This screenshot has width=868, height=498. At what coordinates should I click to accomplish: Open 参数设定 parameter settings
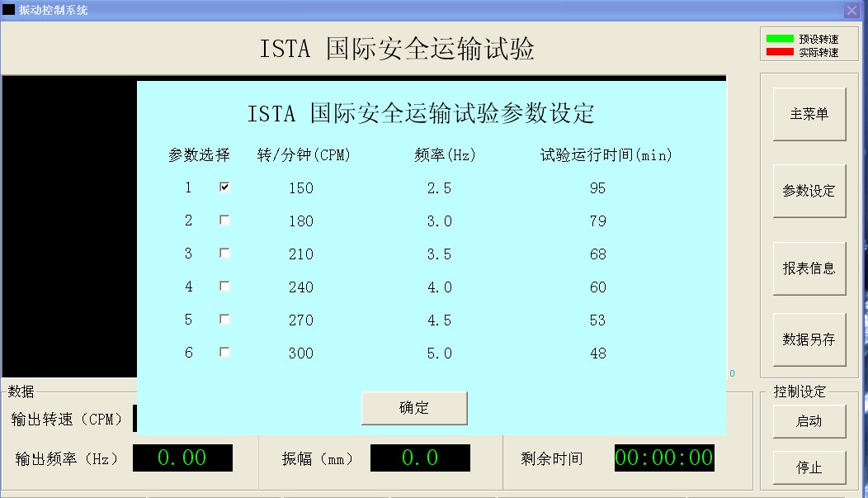tap(809, 191)
